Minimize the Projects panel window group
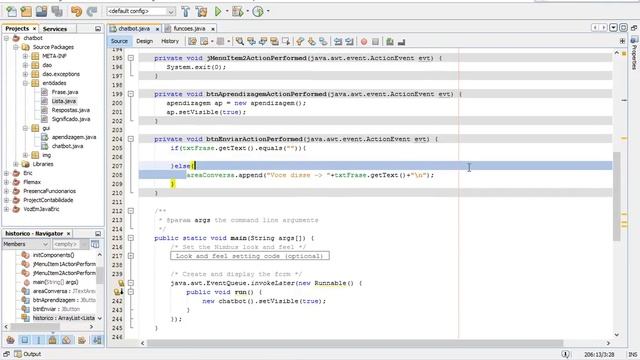 (x=98, y=29)
